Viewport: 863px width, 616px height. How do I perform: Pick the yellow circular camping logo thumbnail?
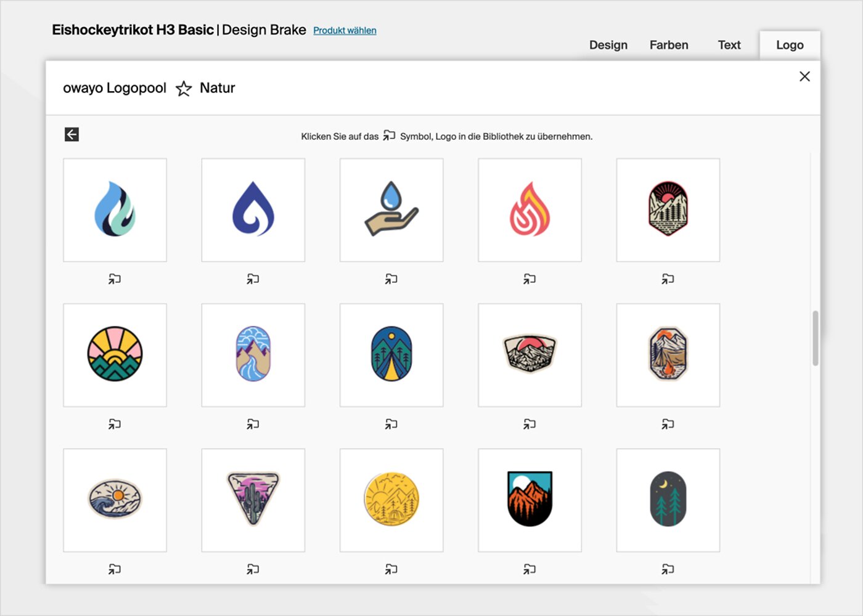click(391, 500)
